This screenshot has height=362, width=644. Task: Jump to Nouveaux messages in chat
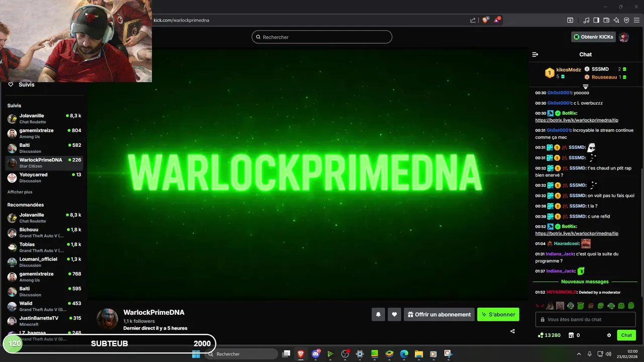(x=585, y=282)
